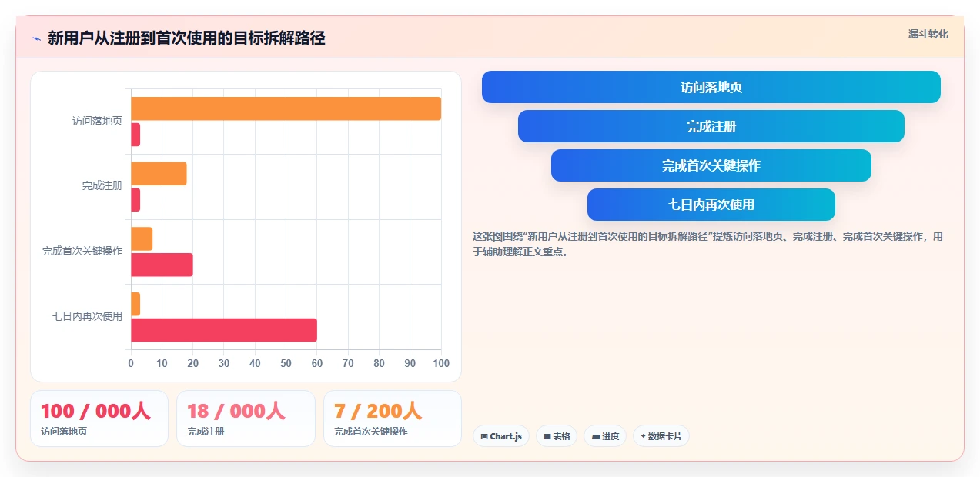980x477 pixels.
Task: Click the x-axis tick label 100
Action: pos(441,363)
